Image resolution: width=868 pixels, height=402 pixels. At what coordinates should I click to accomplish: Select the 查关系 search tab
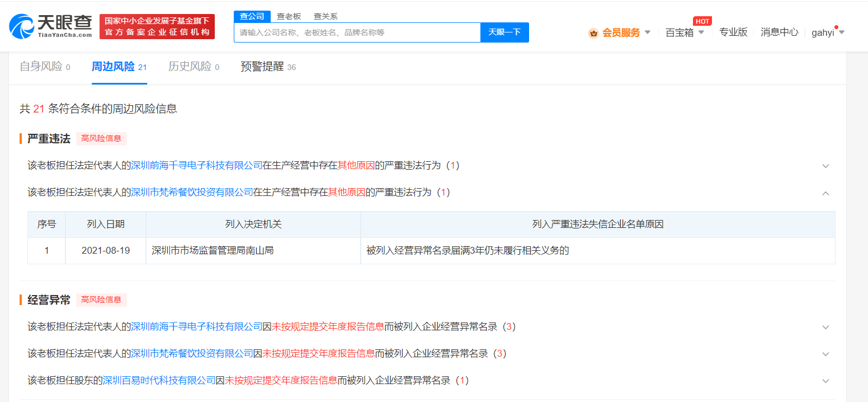(x=325, y=16)
